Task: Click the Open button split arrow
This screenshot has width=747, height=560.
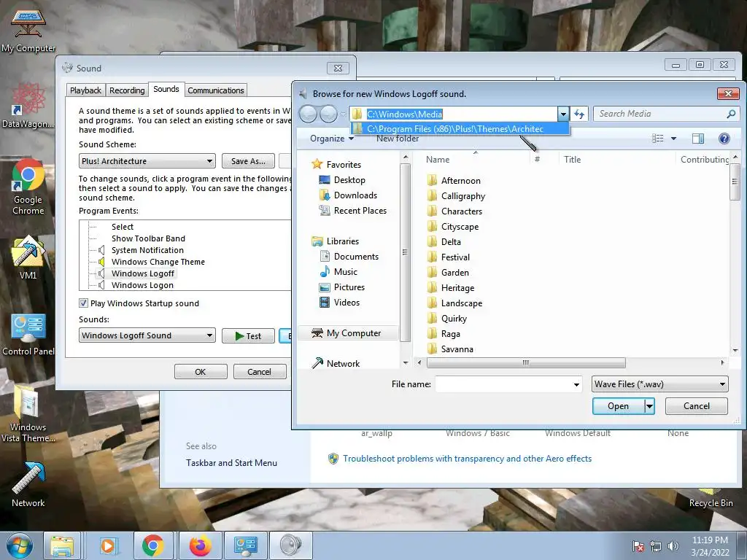Action: 649,406
